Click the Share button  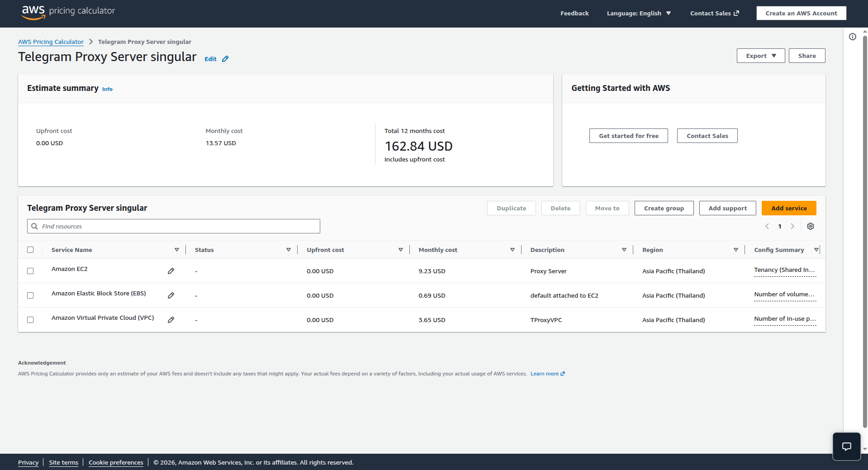[x=807, y=56]
